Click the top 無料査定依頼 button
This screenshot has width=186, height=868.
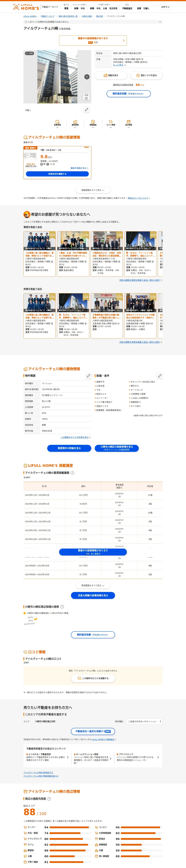pos(128,94)
